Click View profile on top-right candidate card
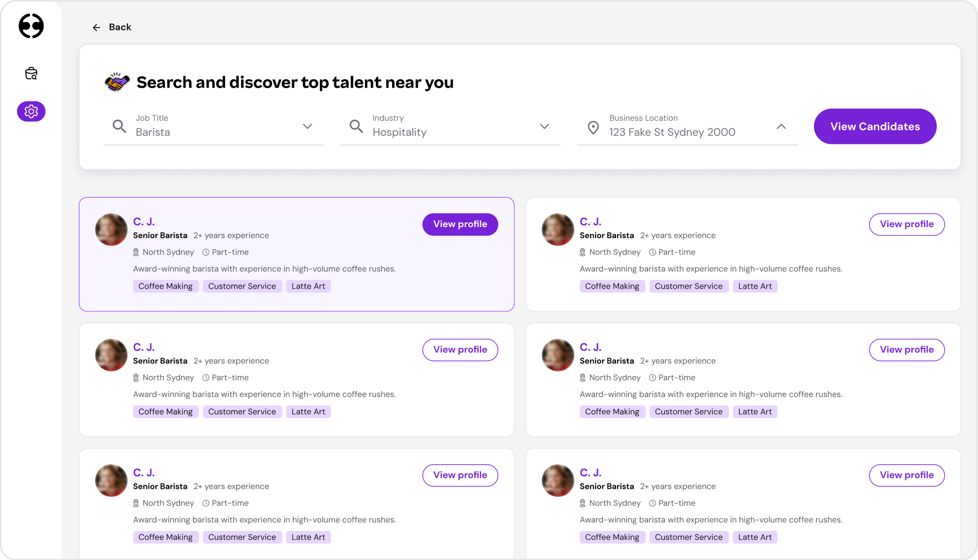This screenshot has height=560, width=978. click(906, 224)
